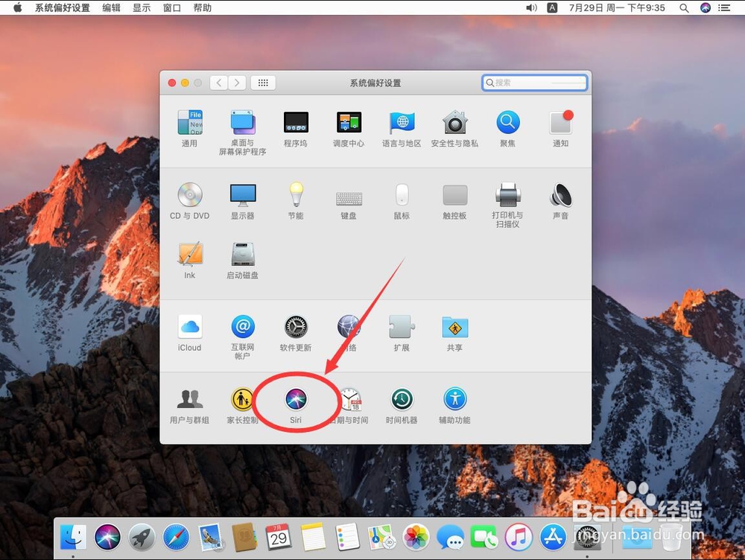Click the Siri icon in menu bar
This screenshot has width=745, height=560.
click(706, 7)
